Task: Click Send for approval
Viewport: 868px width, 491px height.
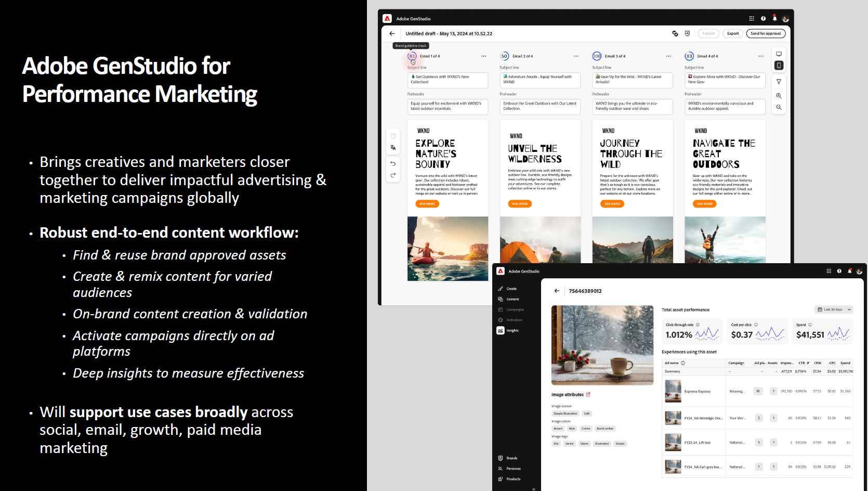Action: pyautogui.click(x=766, y=33)
